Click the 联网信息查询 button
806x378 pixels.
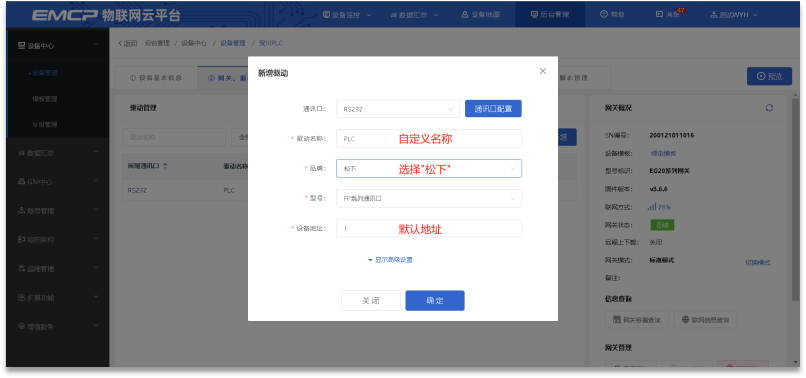tap(705, 320)
